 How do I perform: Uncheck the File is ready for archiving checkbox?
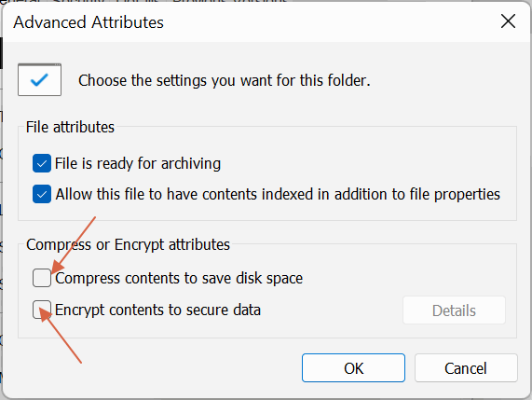pos(42,163)
